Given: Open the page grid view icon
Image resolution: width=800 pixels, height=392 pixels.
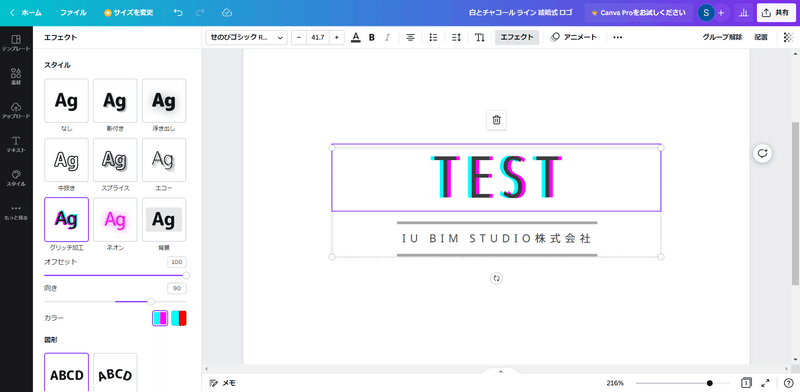Looking at the screenshot, I should 746,383.
